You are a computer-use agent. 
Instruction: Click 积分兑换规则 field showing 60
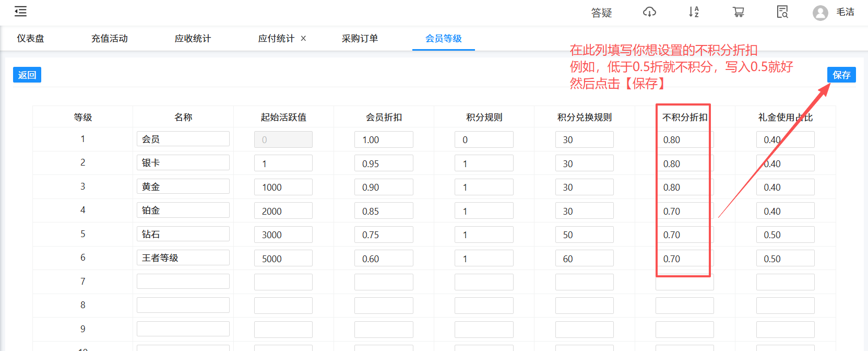click(584, 259)
